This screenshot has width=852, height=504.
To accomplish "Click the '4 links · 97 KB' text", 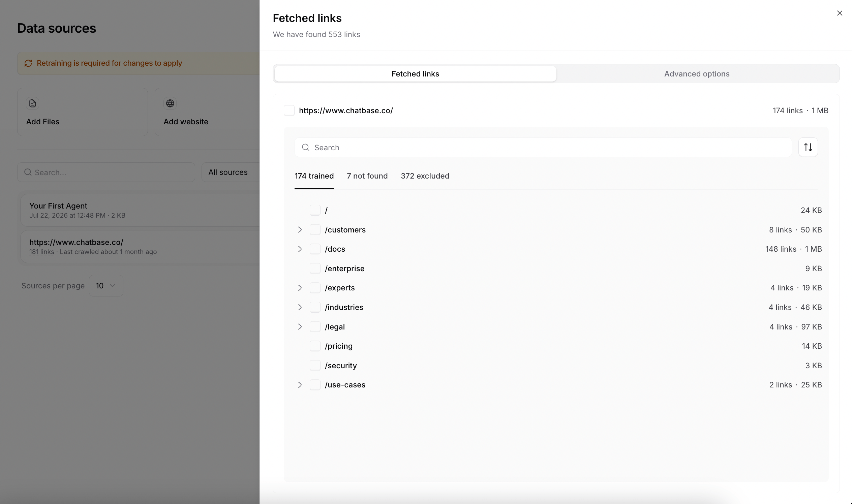I will point(795,327).
